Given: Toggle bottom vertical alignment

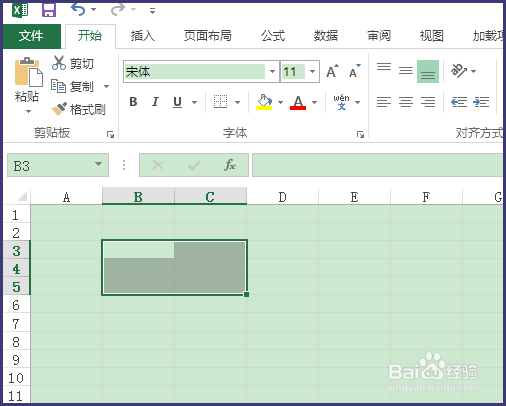Looking at the screenshot, I should coord(428,71).
